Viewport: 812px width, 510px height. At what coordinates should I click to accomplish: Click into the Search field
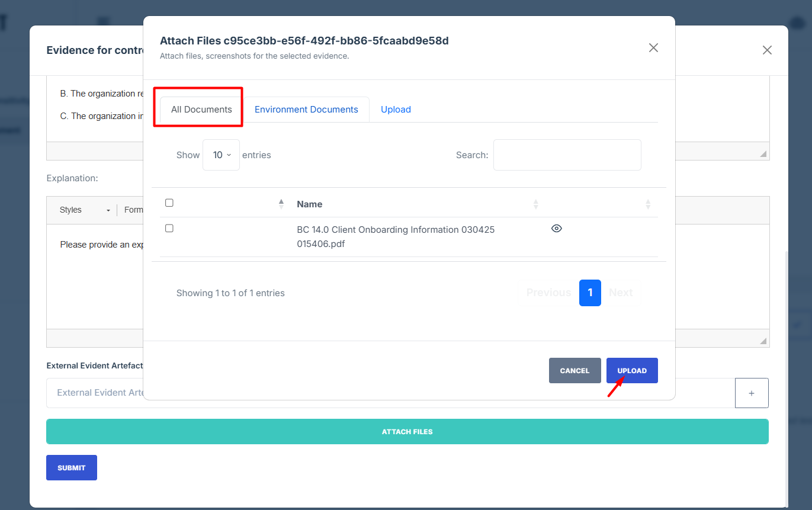click(567, 155)
